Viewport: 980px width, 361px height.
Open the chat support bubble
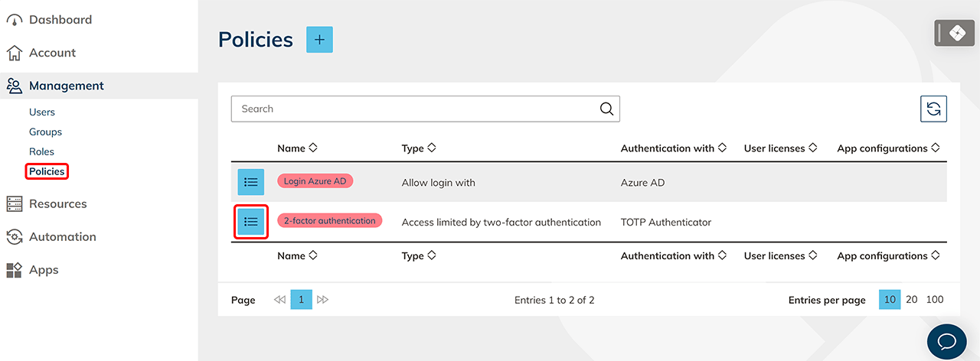pos(946,341)
